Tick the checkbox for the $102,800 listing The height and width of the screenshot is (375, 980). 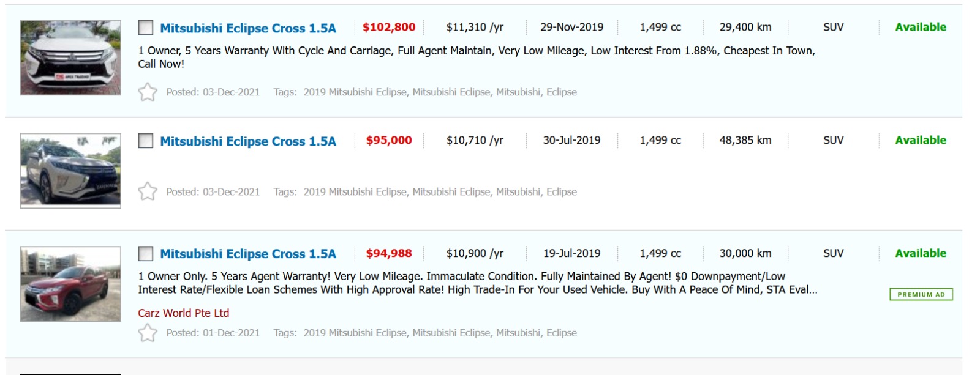146,28
